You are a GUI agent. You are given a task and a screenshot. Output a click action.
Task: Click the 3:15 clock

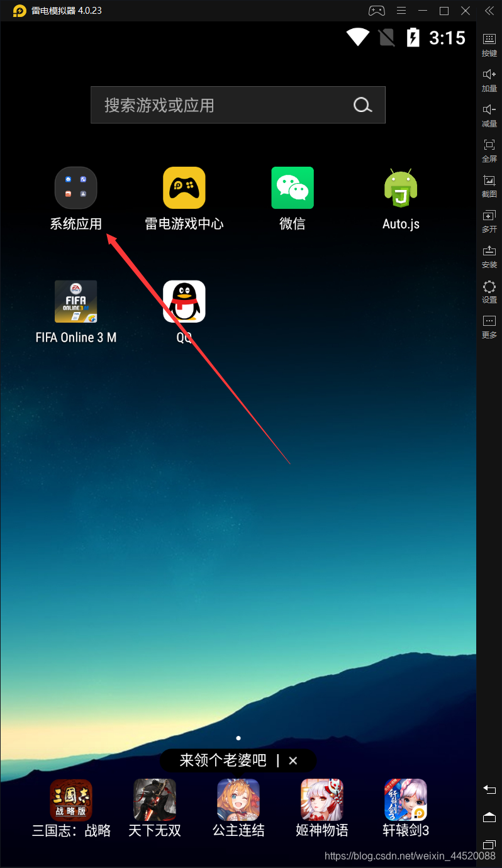pyautogui.click(x=447, y=38)
